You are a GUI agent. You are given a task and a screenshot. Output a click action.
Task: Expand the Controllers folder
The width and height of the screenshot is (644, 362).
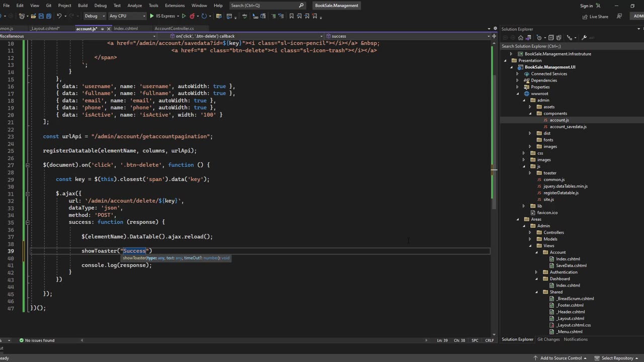530,232
